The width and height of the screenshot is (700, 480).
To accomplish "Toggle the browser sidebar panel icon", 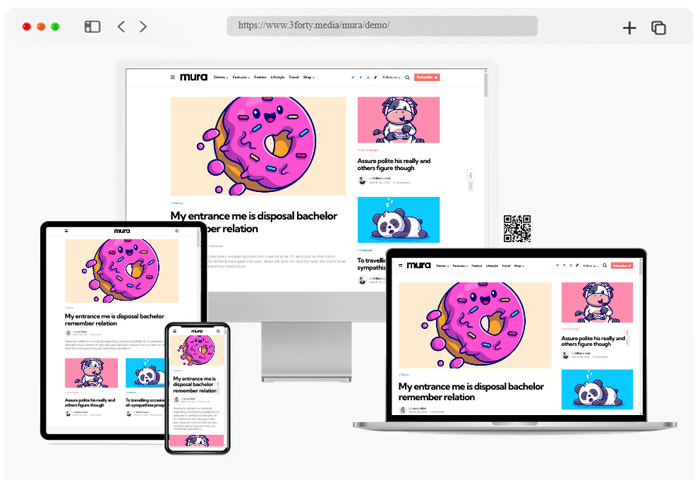I will 92,27.
